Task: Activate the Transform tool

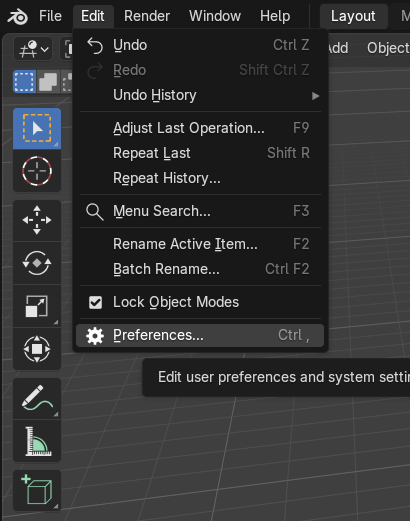Action: point(37,349)
